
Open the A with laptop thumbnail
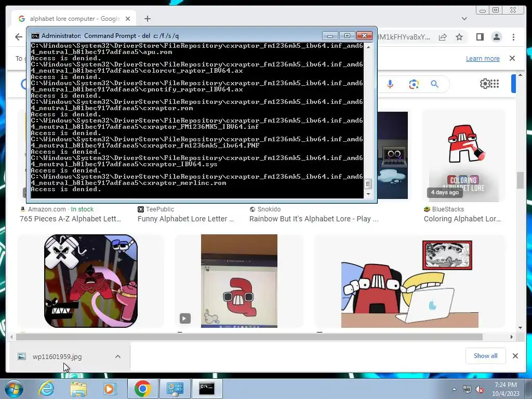coord(410,281)
